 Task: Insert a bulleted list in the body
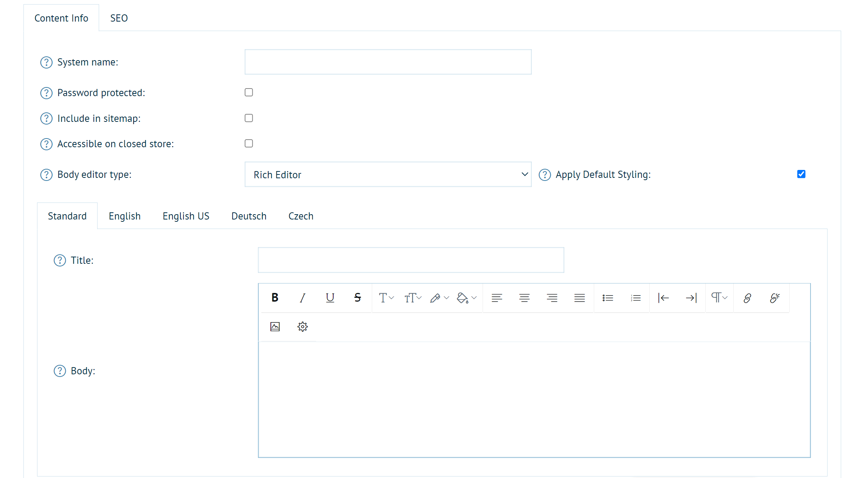click(608, 298)
